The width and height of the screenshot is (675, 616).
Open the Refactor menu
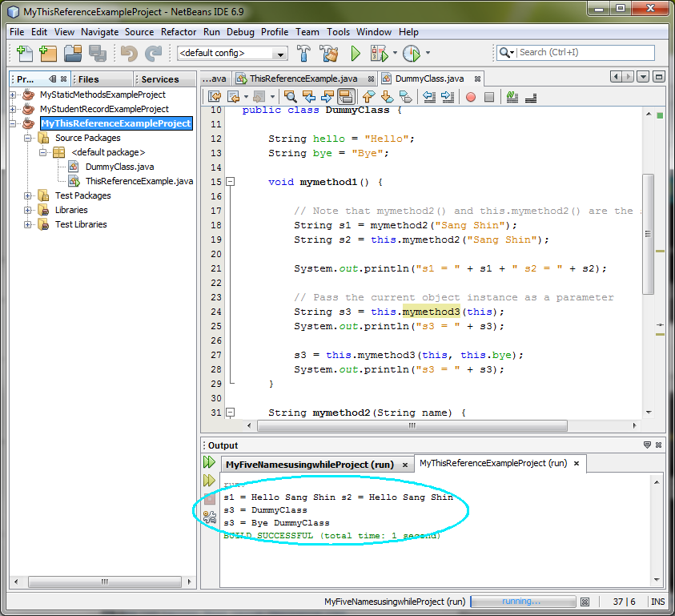(179, 32)
